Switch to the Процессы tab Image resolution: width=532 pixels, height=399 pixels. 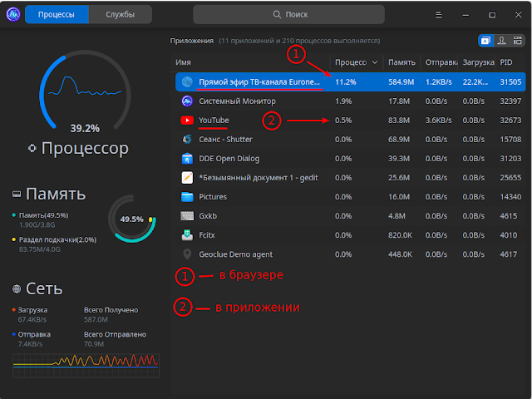point(57,14)
